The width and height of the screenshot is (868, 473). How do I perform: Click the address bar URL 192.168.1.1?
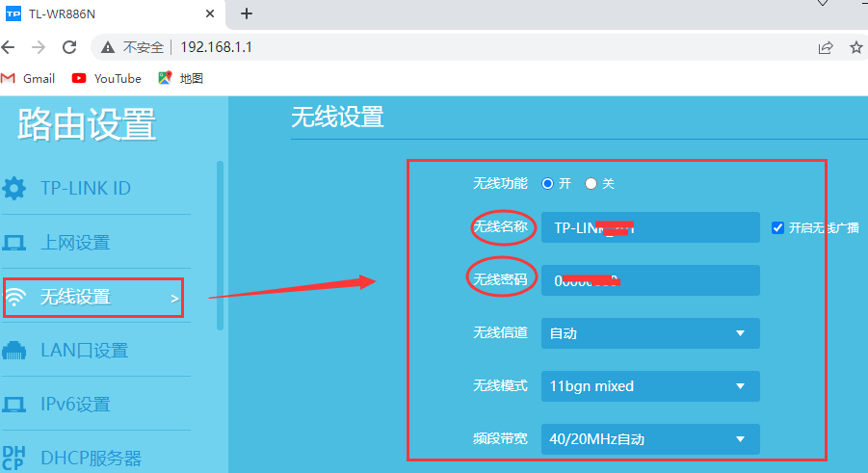point(217,47)
